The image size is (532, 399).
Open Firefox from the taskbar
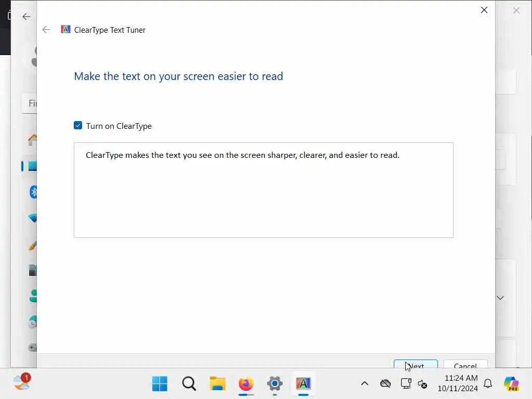[246, 384]
